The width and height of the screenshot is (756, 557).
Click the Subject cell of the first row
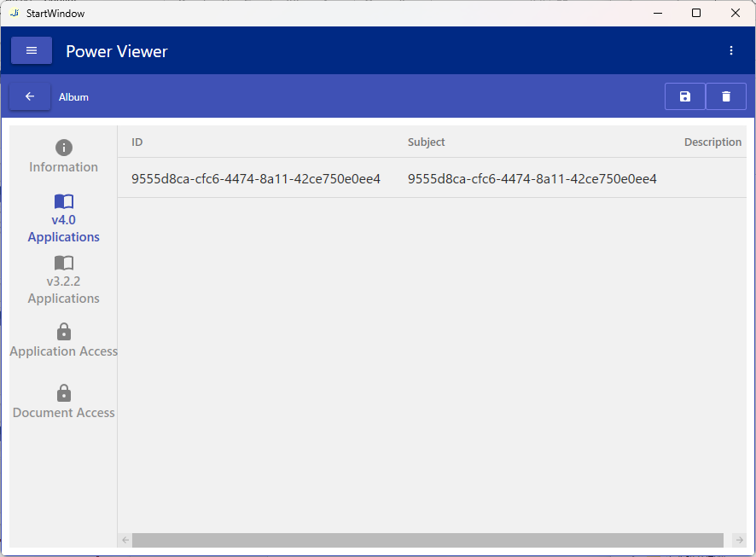click(532, 179)
